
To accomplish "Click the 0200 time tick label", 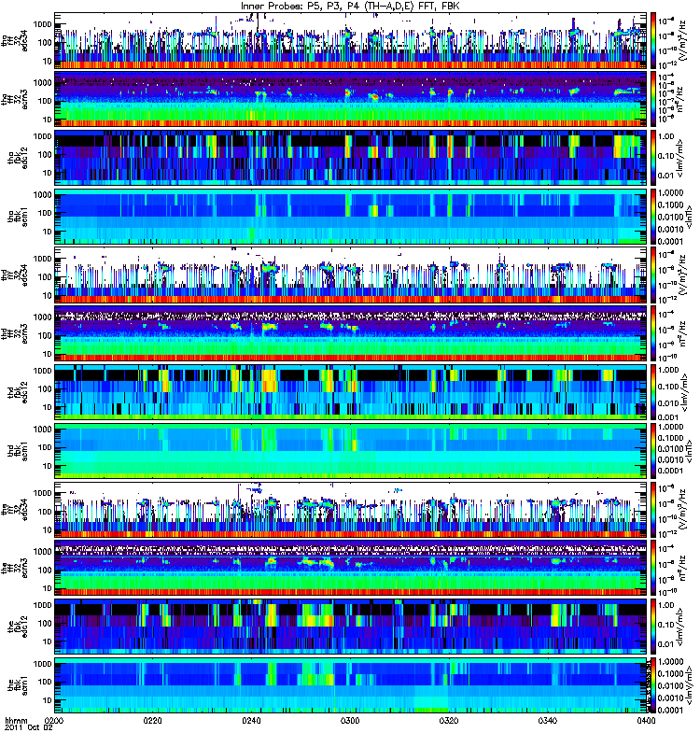I will click(x=54, y=720).
